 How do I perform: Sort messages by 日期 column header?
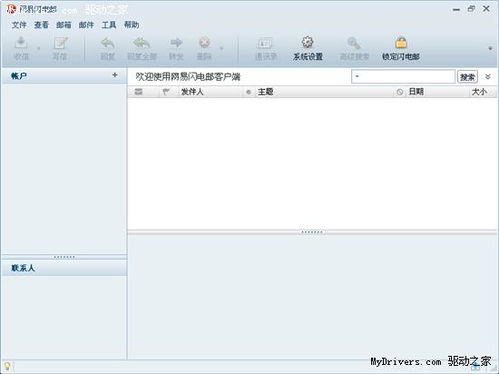416,92
